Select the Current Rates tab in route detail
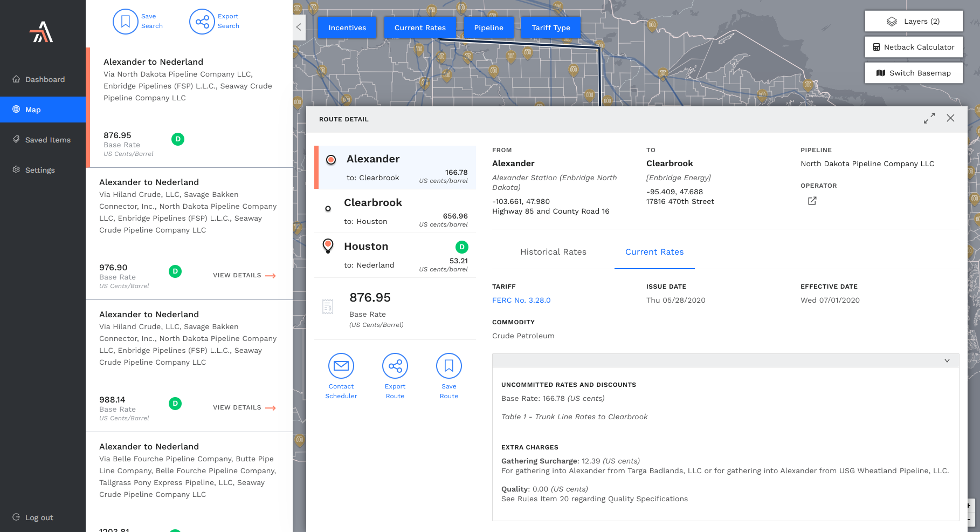This screenshot has height=532, width=980. (x=654, y=252)
